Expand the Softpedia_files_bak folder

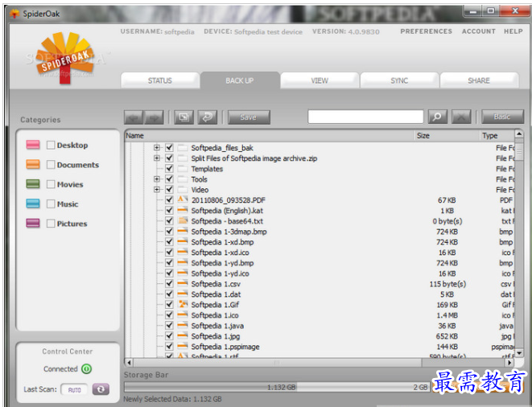(x=157, y=148)
